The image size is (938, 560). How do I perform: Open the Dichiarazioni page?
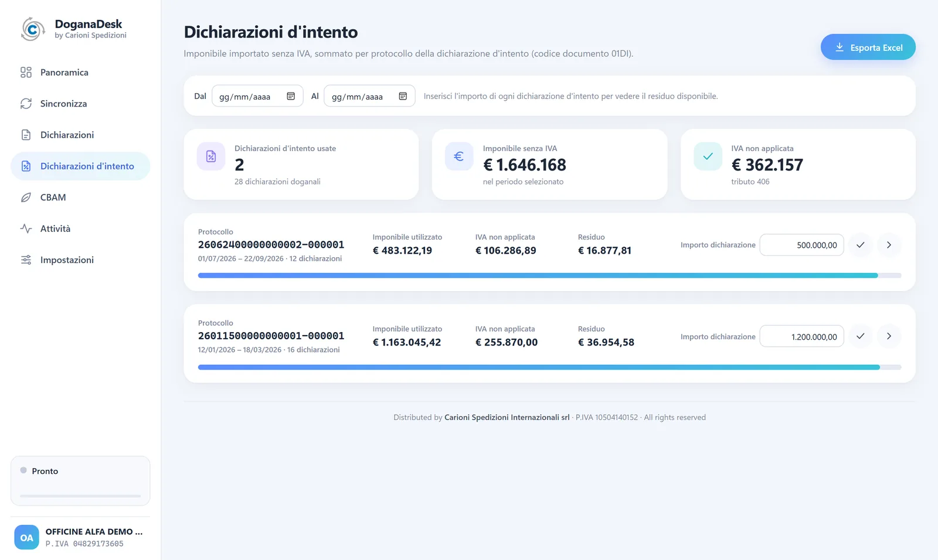[80, 135]
